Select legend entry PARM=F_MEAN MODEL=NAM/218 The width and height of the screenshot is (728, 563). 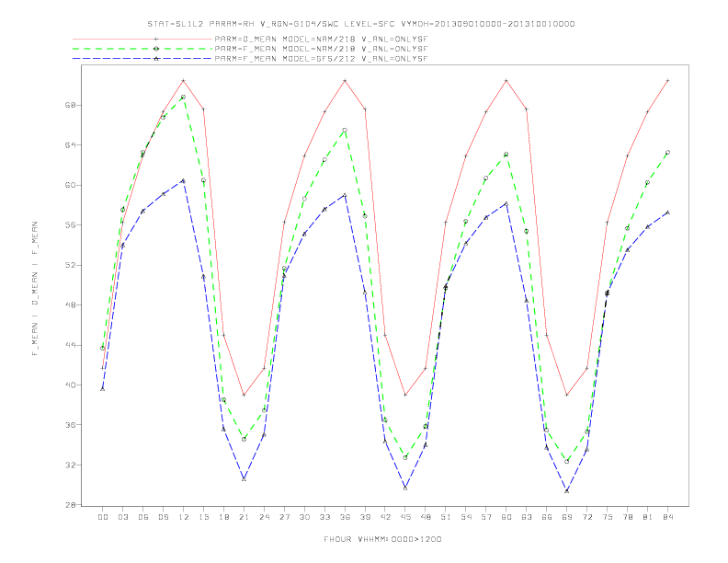pyautogui.click(x=321, y=49)
